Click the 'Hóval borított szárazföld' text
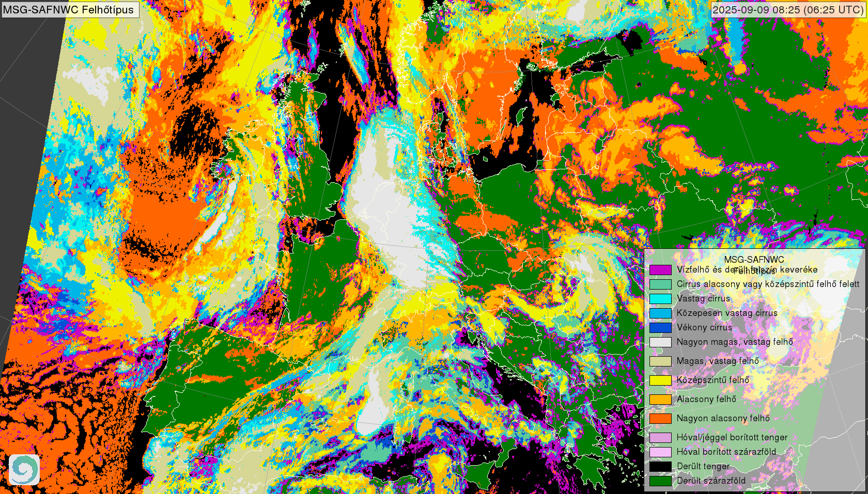The image size is (868, 494). 726,452
